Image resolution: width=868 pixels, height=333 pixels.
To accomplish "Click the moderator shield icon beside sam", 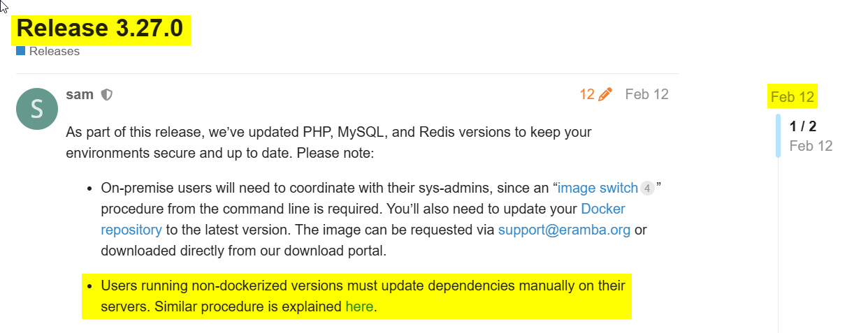I will [x=107, y=94].
